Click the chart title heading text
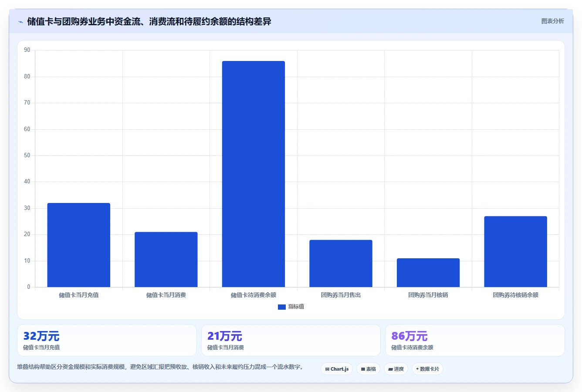This screenshot has height=392, width=582. (149, 21)
